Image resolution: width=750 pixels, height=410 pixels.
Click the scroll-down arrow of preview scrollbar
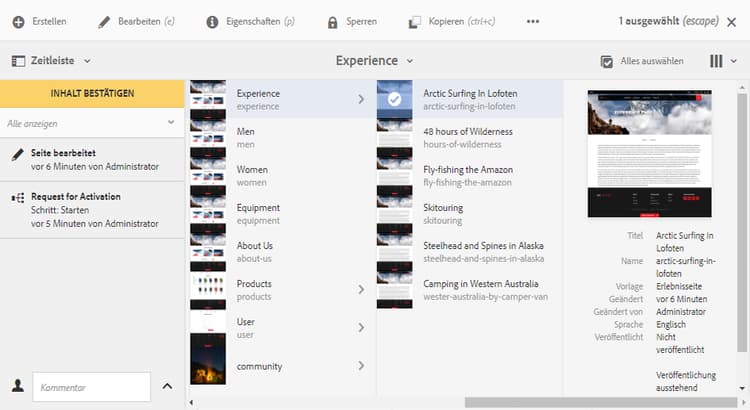(x=742, y=388)
